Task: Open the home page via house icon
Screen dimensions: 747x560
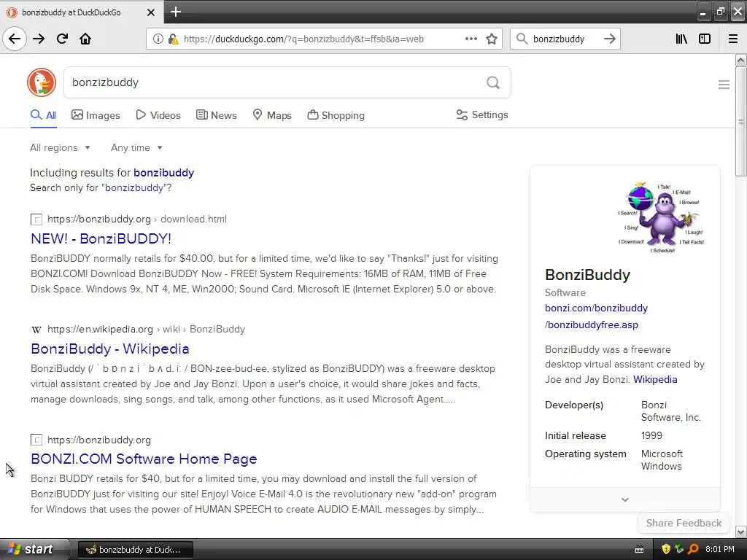Action: [85, 39]
